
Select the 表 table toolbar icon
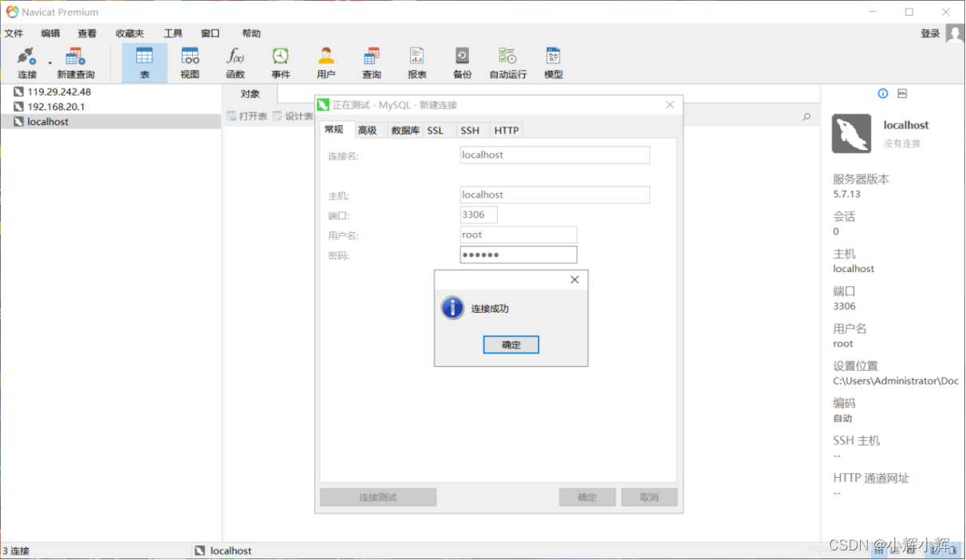(x=144, y=62)
